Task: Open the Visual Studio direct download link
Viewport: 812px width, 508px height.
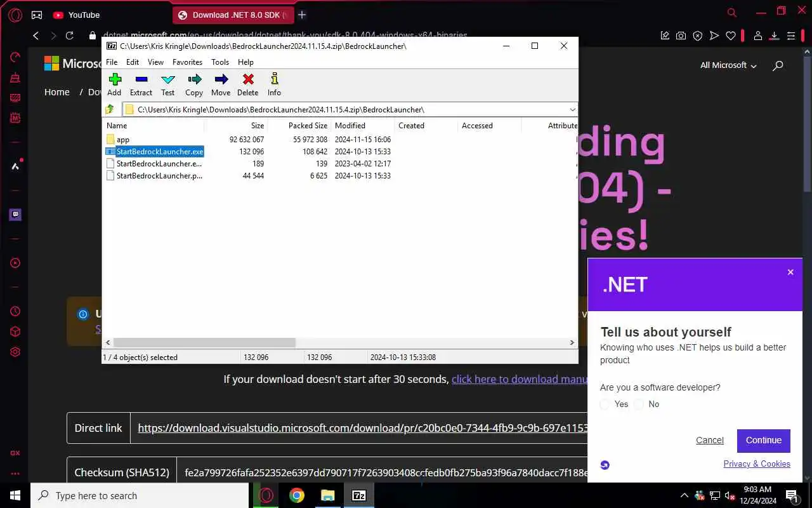Action: pyautogui.click(x=362, y=428)
